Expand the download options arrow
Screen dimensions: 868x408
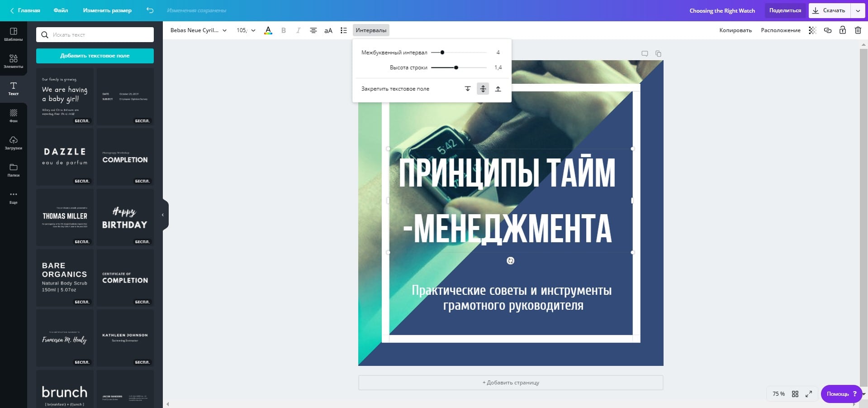click(858, 10)
